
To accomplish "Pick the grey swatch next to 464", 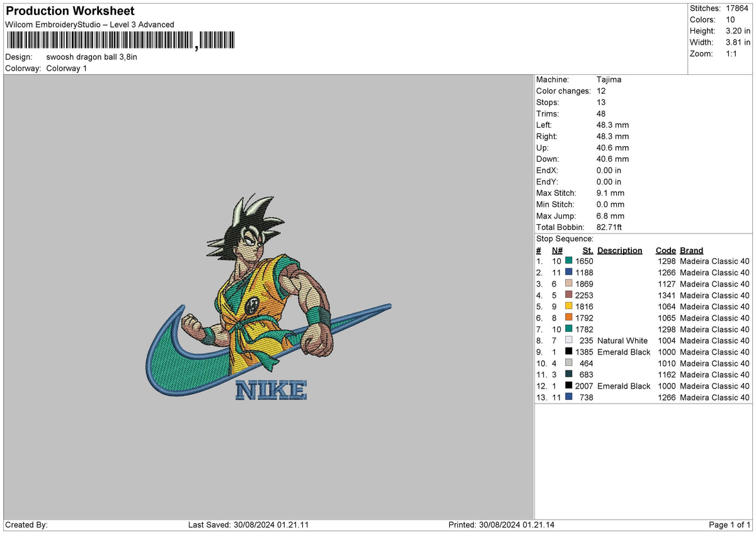I will tap(569, 363).
